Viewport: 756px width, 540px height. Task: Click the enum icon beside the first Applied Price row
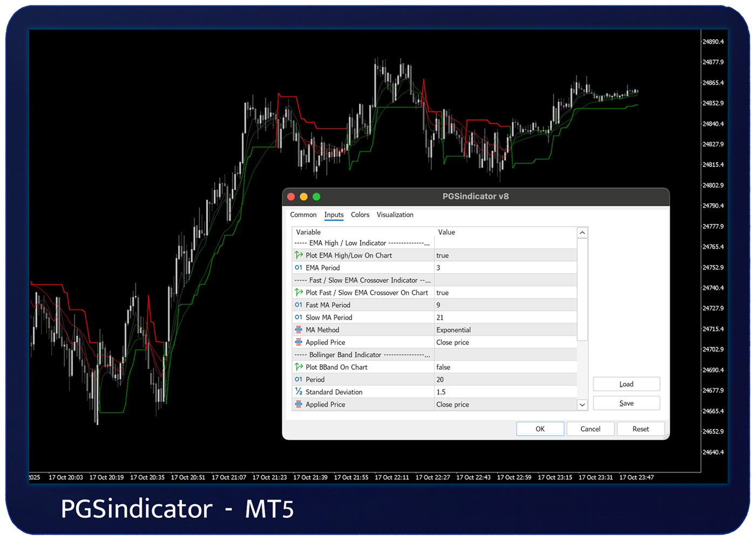click(299, 342)
